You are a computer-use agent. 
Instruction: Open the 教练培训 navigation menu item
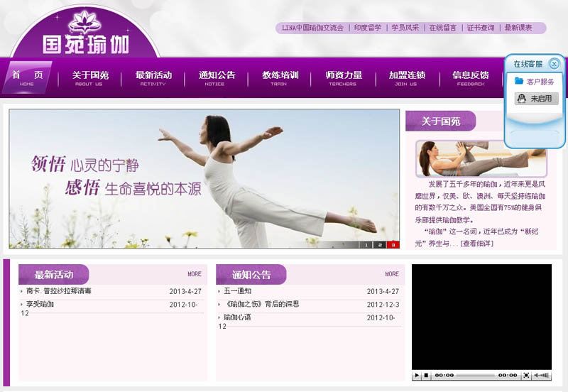(280, 77)
